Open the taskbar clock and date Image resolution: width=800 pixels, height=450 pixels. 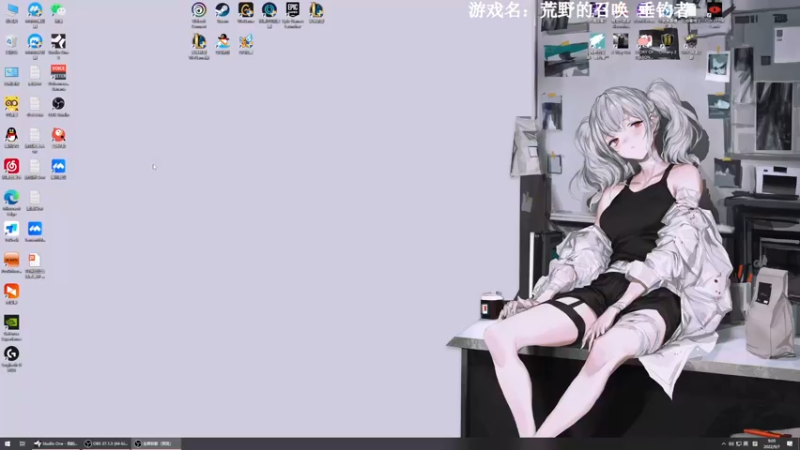(x=771, y=443)
